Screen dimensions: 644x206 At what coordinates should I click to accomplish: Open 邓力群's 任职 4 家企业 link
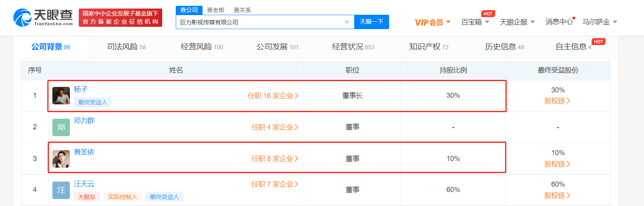tap(275, 127)
